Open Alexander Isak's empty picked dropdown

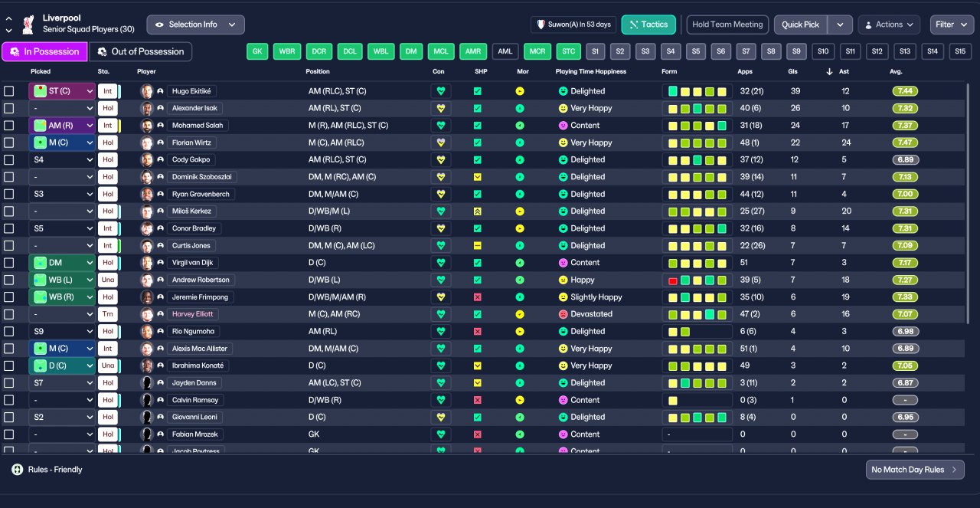pos(62,108)
